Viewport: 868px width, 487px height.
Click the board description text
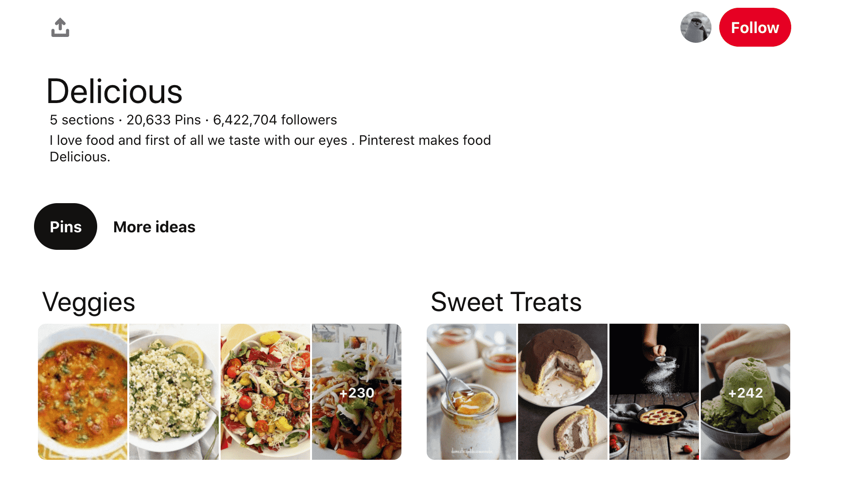point(270,140)
